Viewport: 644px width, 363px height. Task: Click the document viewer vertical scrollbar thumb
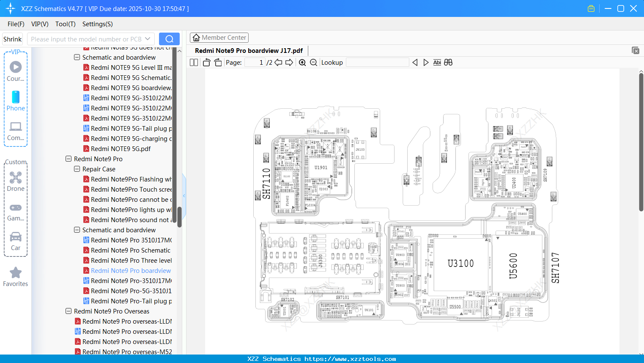(x=641, y=142)
